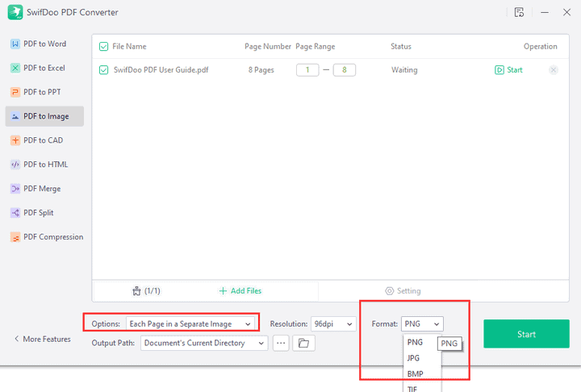Viewport: 581px width, 392px height.
Task: Open the Output Path dropdown
Action: point(204,343)
